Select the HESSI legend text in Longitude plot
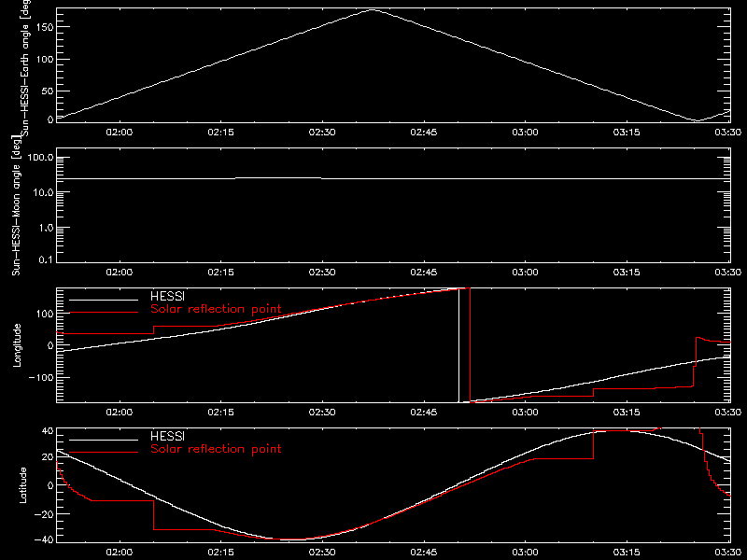Screen dimensions: 747x560 pyautogui.click(x=167, y=296)
